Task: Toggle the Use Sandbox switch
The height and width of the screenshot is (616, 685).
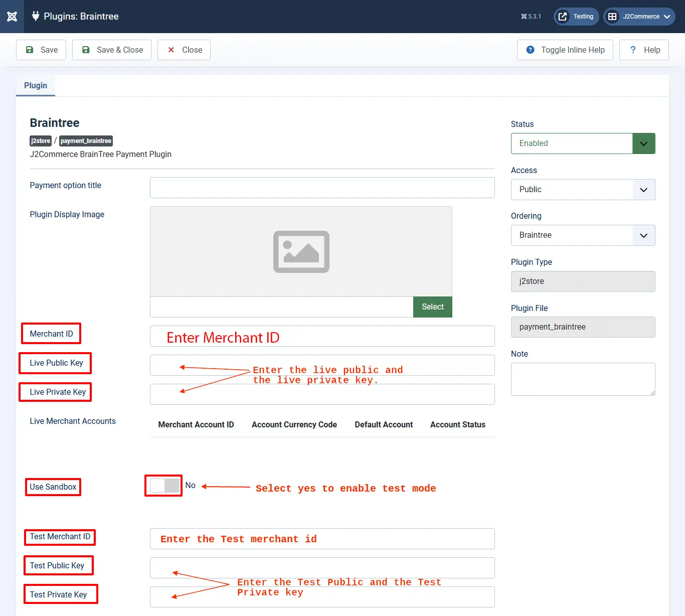Action: 164,486
